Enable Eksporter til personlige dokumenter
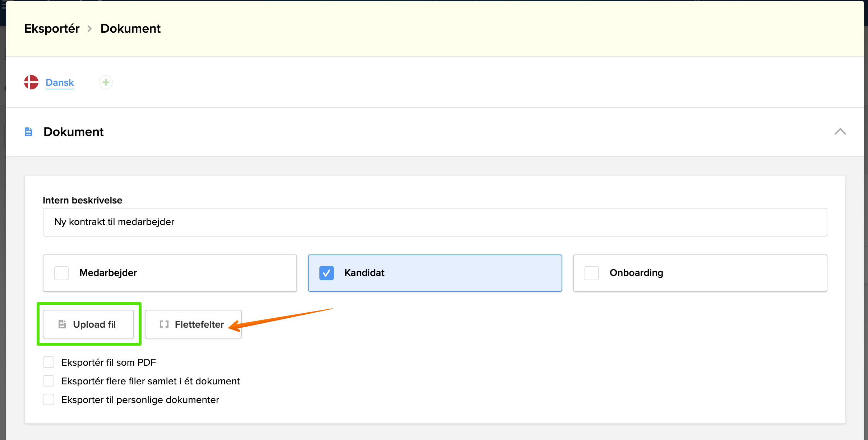This screenshot has width=868, height=440. point(49,399)
